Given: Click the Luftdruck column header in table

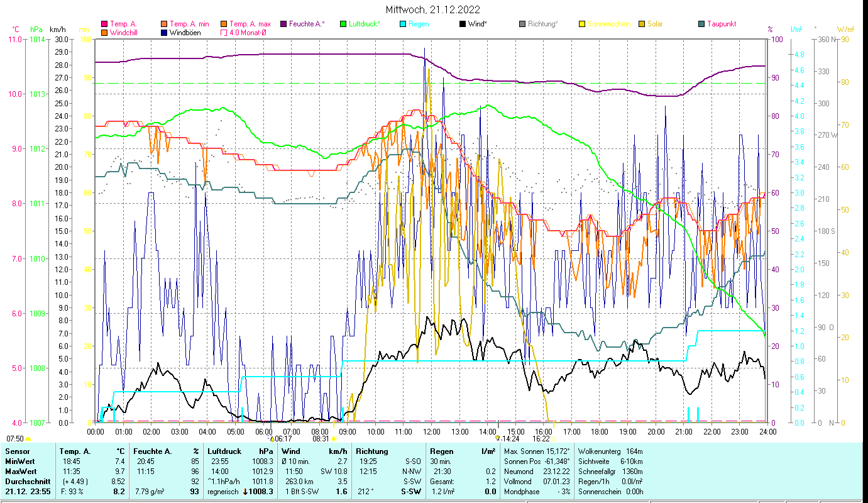Looking at the screenshot, I should pyautogui.click(x=224, y=451).
